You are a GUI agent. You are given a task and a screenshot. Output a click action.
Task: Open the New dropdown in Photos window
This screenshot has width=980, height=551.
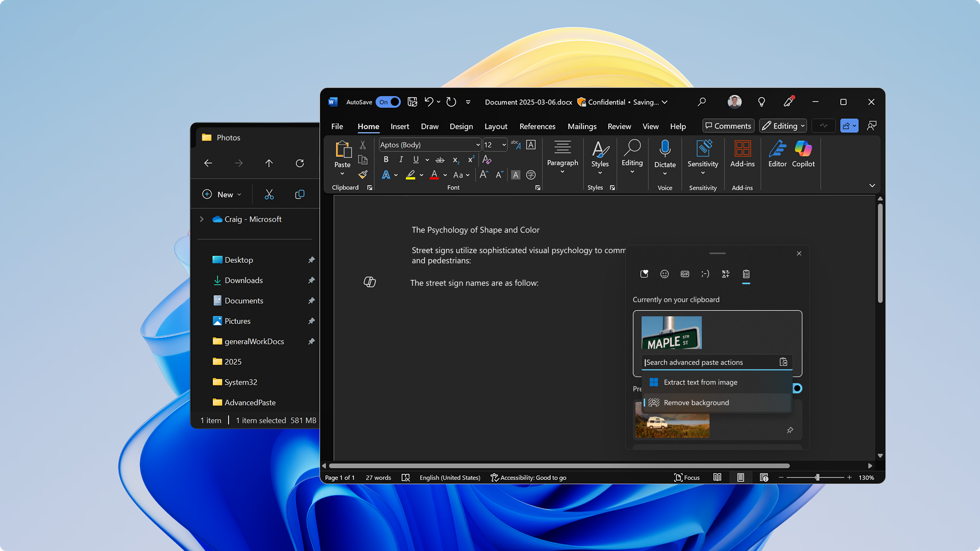point(223,194)
